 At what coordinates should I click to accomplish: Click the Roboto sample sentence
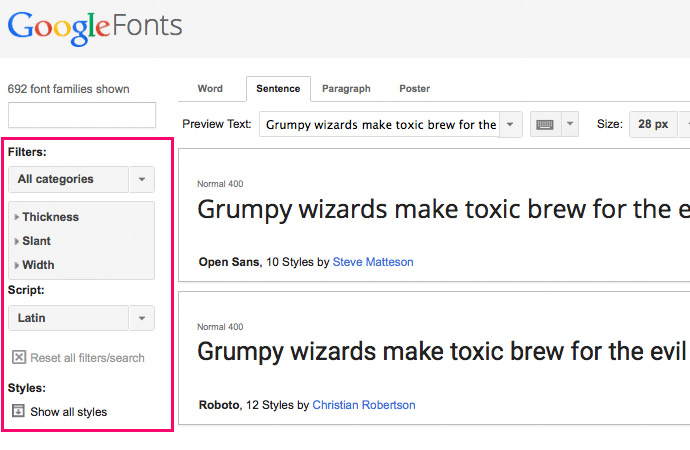[442, 352]
